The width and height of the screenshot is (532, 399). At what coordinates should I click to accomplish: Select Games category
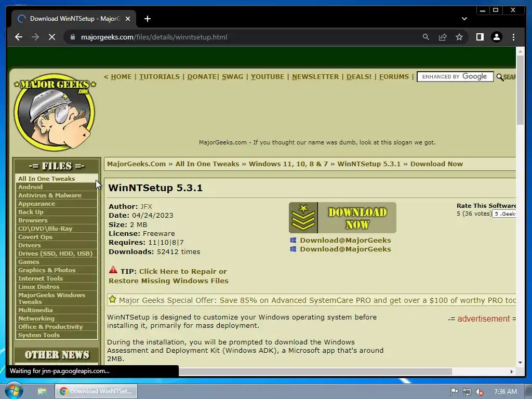click(57, 262)
